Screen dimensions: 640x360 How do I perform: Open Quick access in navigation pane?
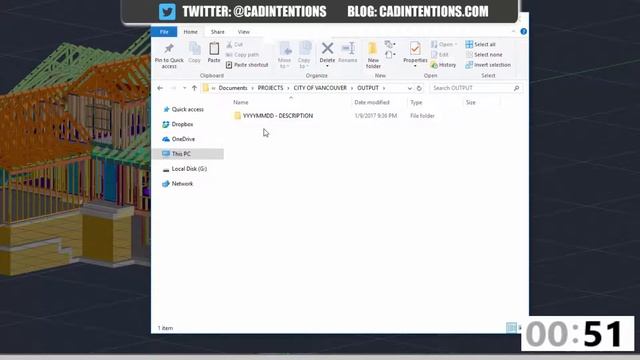[183, 109]
